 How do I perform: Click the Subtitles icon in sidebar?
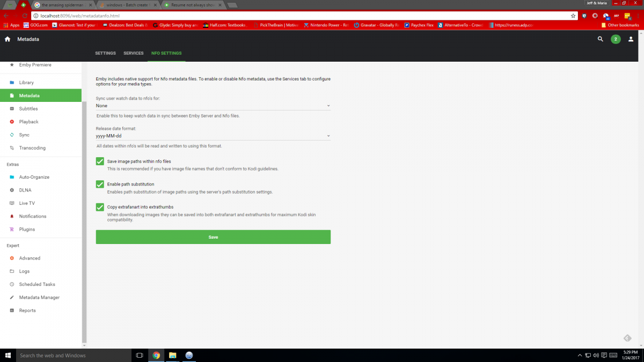(12, 109)
